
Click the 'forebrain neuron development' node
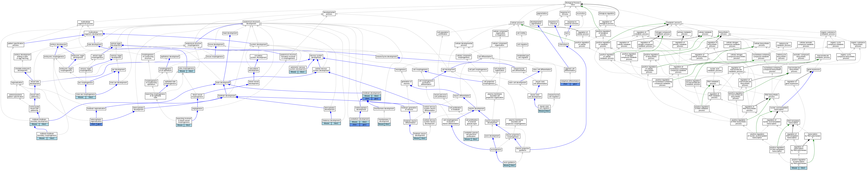point(420,136)
